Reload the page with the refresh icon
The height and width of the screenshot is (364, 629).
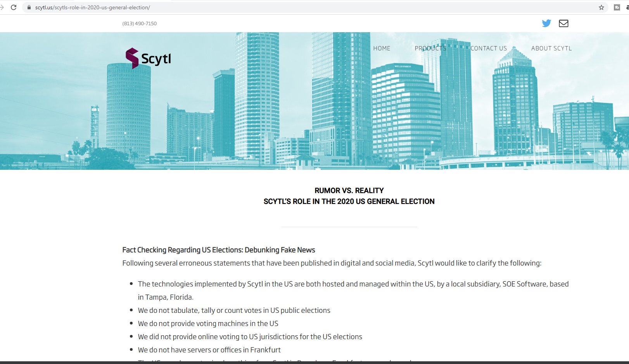tap(14, 7)
